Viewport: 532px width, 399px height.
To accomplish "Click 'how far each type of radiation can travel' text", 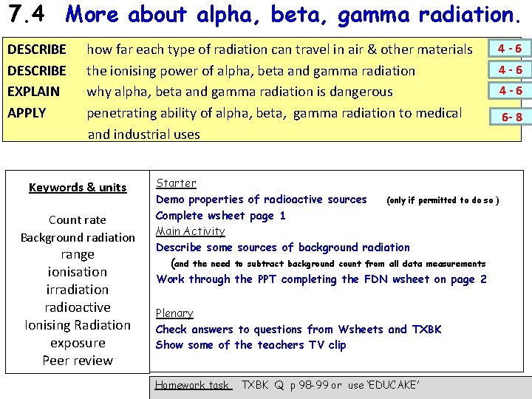I will click(279, 50).
